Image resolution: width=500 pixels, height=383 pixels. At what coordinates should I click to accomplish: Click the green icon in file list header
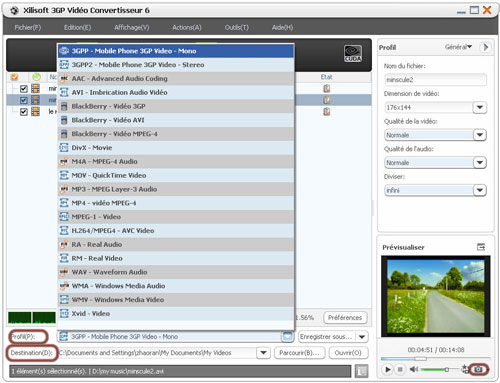36,77
